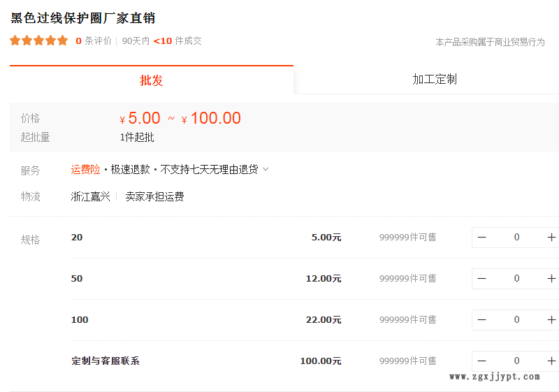
Task: Increase quantity for the 50 spec row
Action: (551, 279)
